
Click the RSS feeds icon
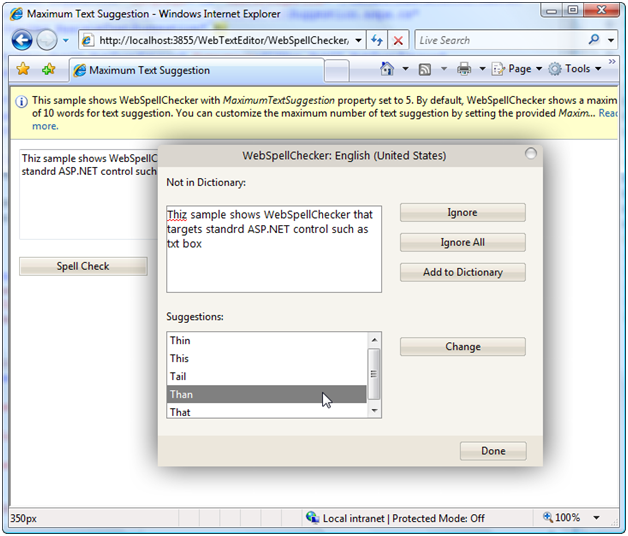pyautogui.click(x=425, y=69)
